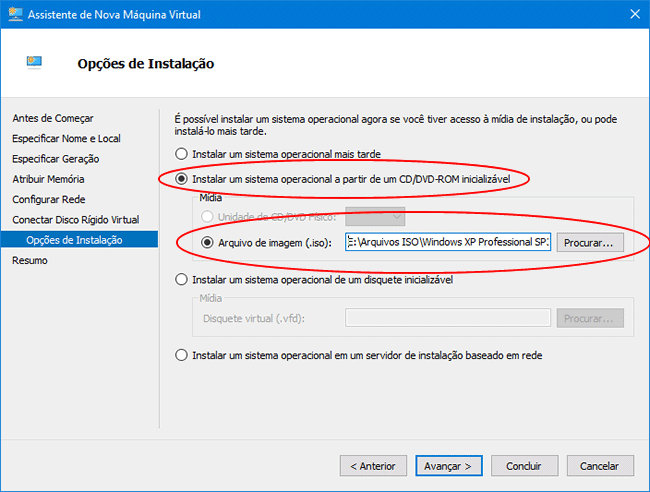Click the virtual machine header icon

(x=36, y=62)
